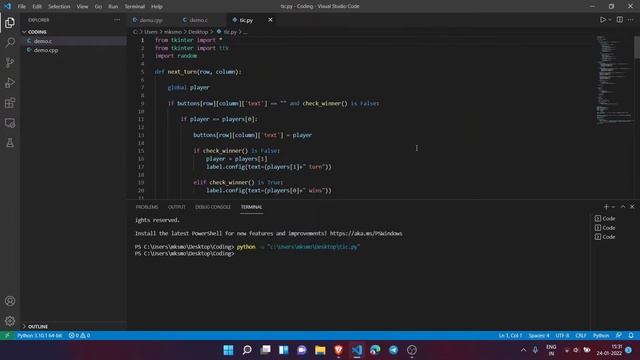Open the Accounts menu icon

coord(10,301)
